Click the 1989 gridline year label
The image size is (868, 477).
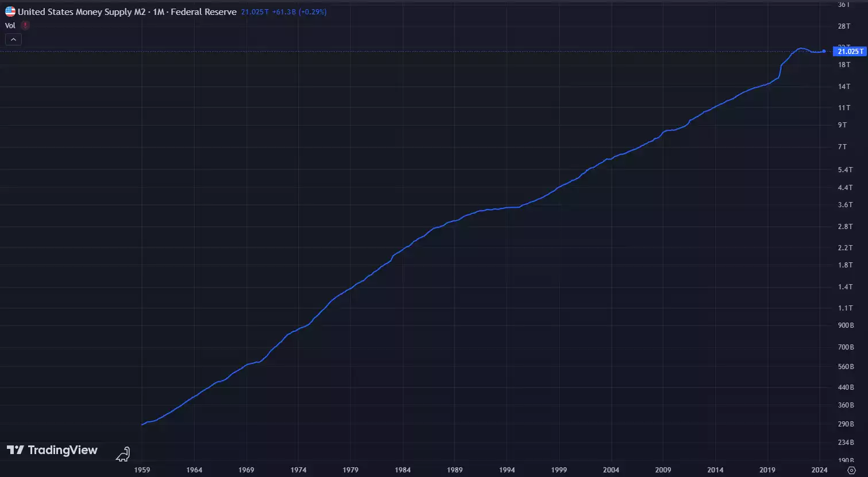pyautogui.click(x=455, y=470)
